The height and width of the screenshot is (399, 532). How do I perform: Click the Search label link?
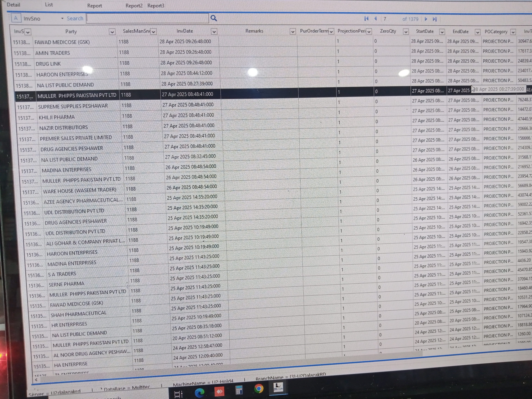(x=75, y=18)
